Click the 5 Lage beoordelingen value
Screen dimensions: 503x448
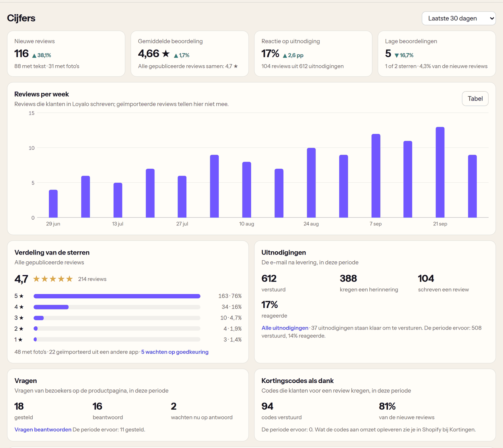click(x=388, y=53)
